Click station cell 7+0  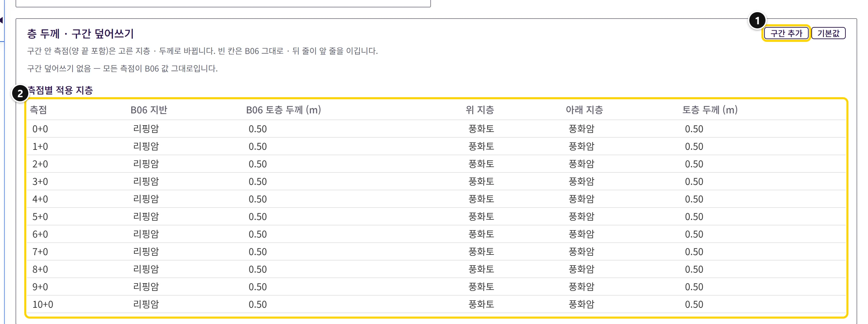pos(40,251)
